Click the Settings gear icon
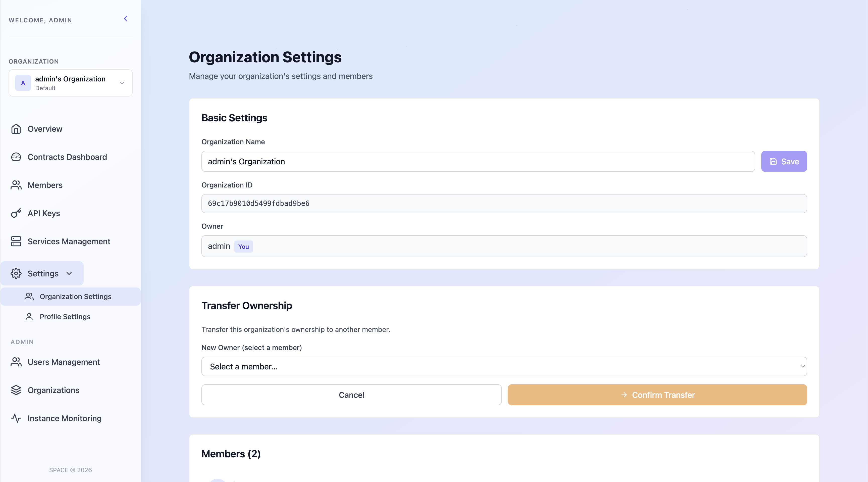 click(16, 273)
